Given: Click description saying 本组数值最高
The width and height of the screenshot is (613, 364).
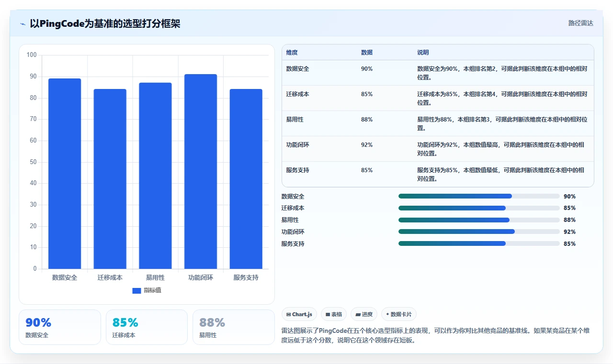Looking at the screenshot, I should coord(500,149).
